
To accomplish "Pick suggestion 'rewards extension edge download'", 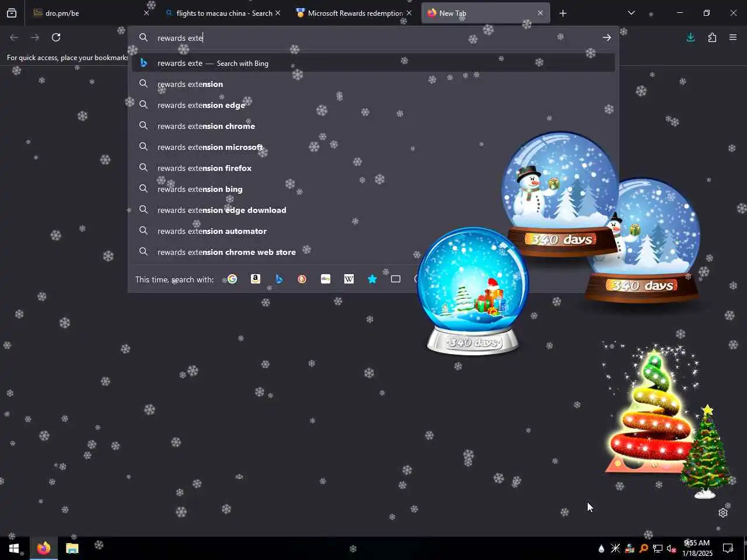I will click(373, 210).
